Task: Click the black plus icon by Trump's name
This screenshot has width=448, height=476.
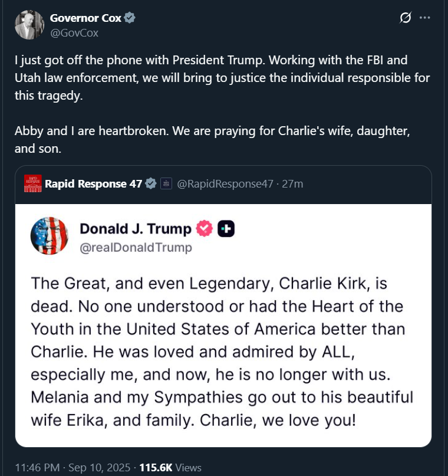Action: (226, 228)
